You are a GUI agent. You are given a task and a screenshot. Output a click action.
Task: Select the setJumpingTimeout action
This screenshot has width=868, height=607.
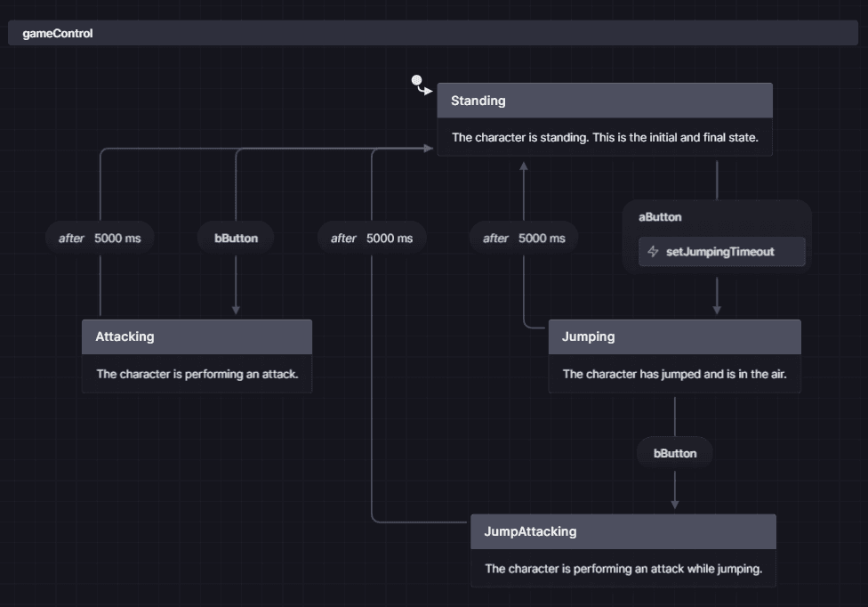tap(720, 252)
